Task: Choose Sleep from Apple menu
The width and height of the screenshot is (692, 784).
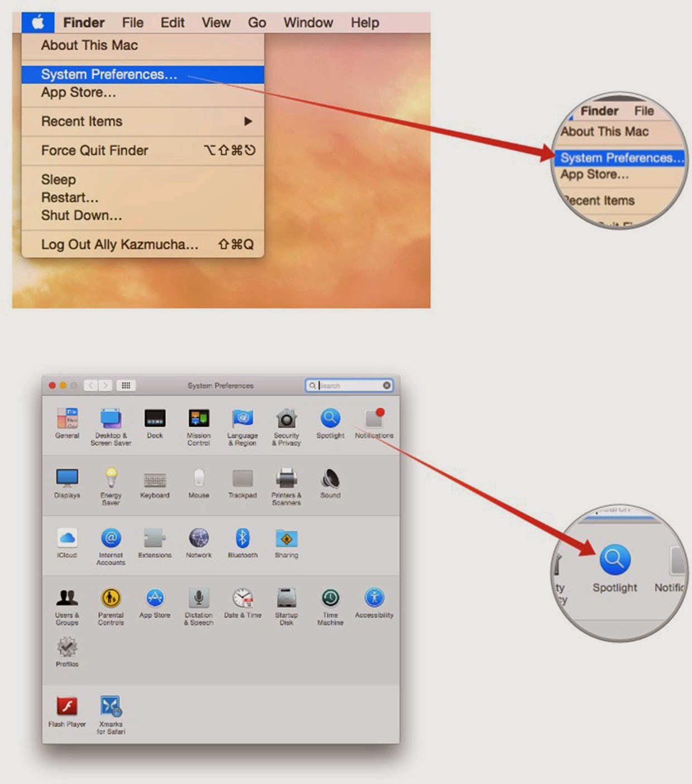Action: (x=143, y=180)
